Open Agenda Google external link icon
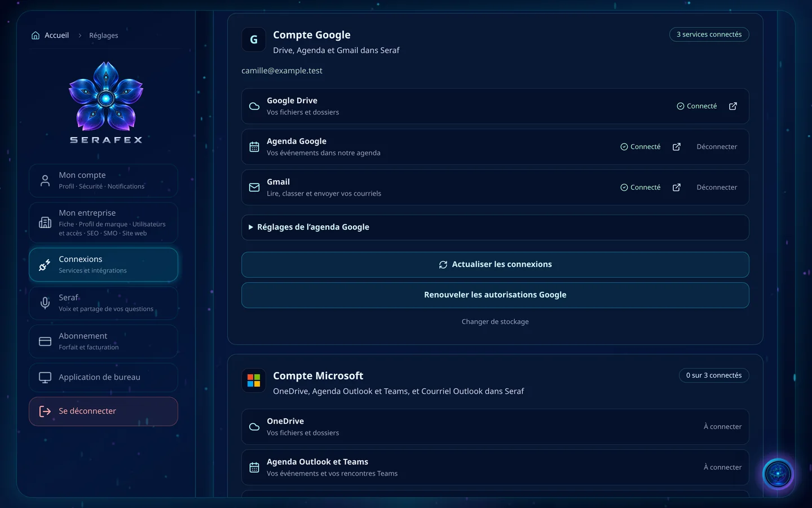812x508 pixels. pyautogui.click(x=676, y=147)
